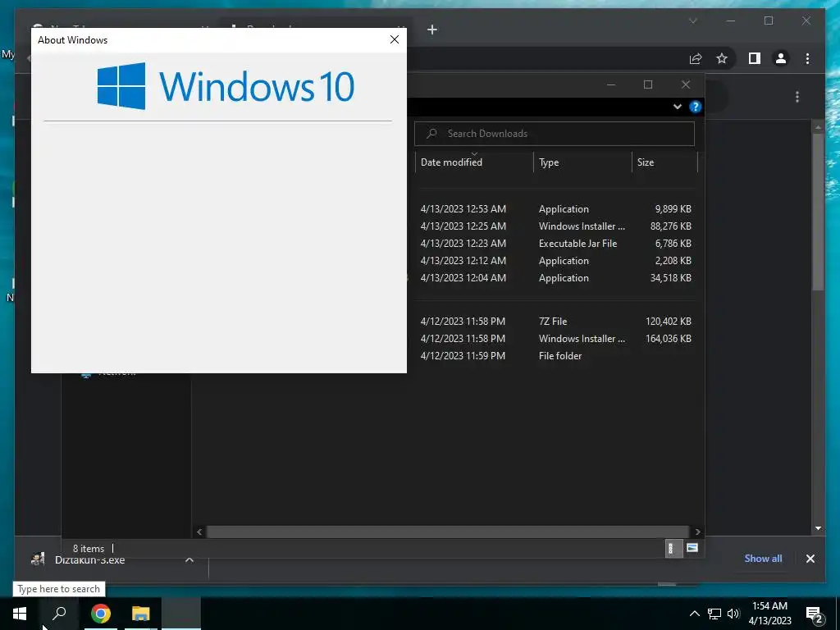Open Diztakun-3.exe from the download bar
Viewport: 840px width, 630px height.
point(89,559)
